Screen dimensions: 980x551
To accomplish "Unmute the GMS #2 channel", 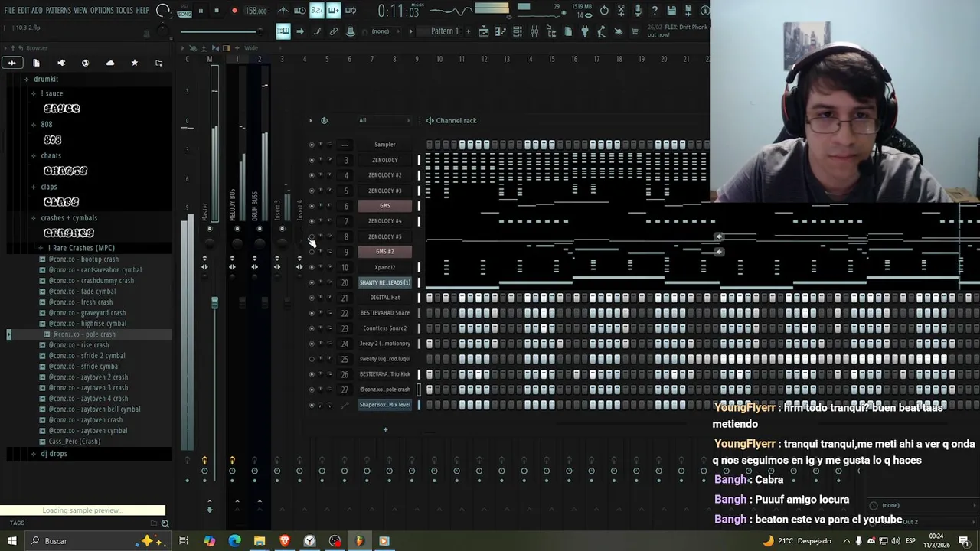I will pos(312,252).
